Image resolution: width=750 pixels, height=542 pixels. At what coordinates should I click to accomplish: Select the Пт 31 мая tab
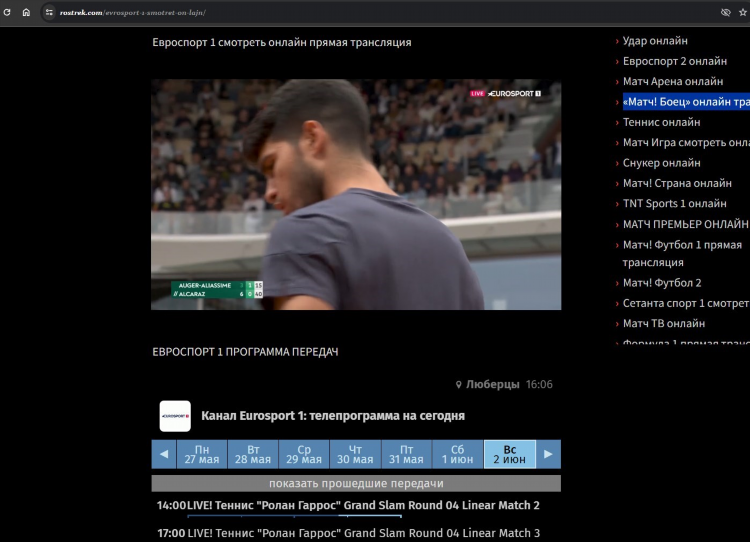[x=406, y=454]
